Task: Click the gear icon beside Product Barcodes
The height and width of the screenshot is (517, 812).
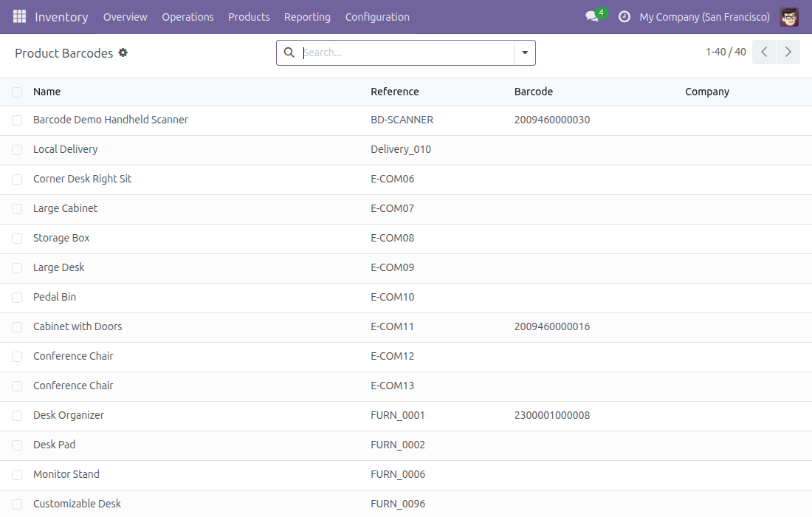Action: [x=123, y=53]
